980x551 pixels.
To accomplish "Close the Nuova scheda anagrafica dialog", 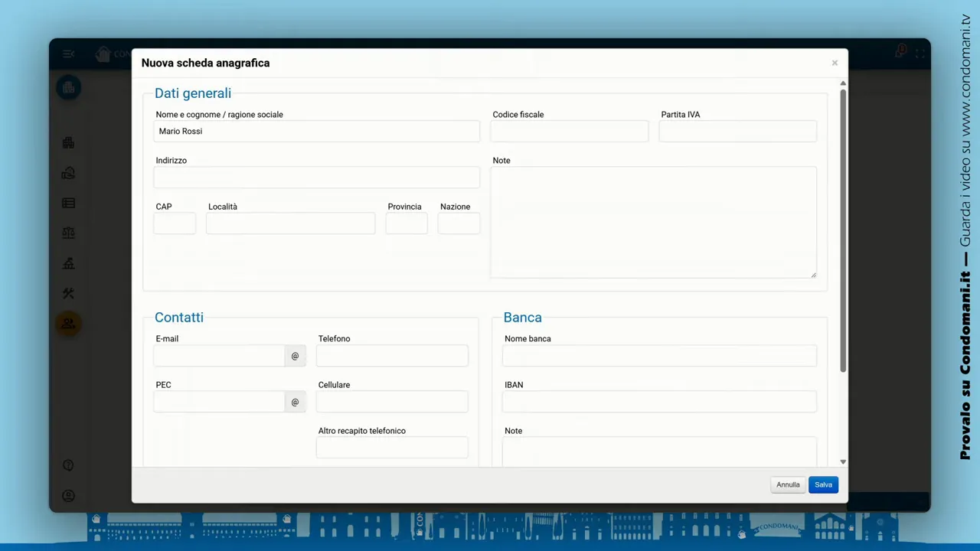I will pos(835,63).
